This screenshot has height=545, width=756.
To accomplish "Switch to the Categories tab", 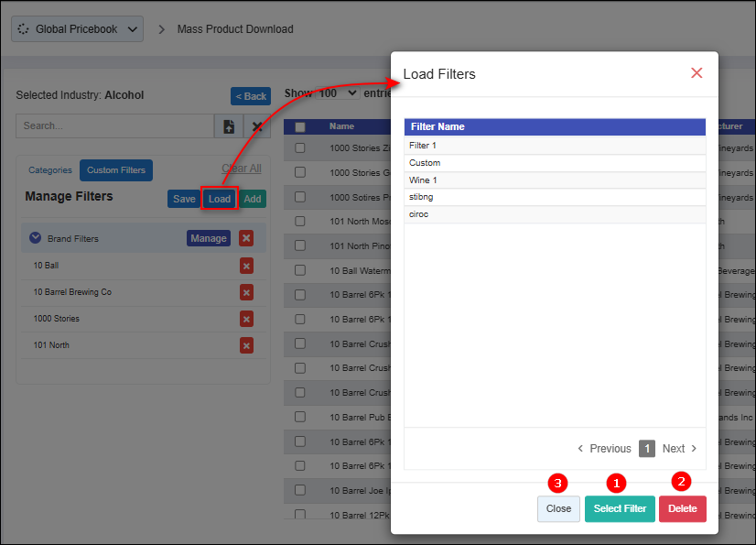I will (50, 170).
